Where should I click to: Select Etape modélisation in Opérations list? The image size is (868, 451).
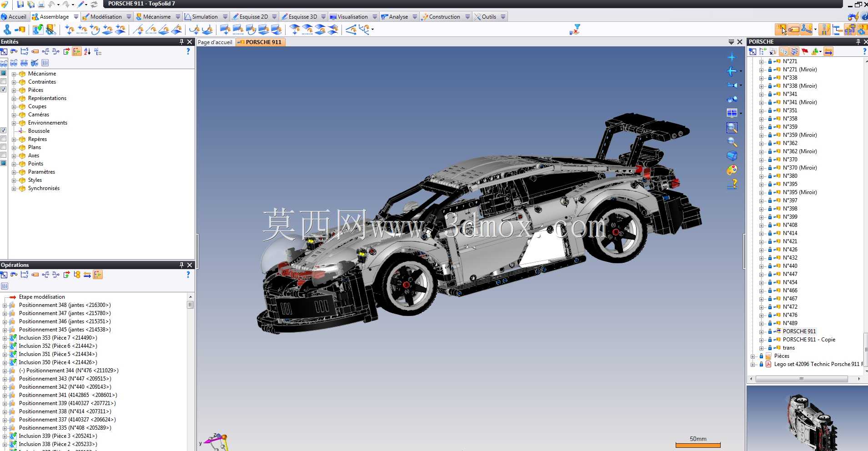[x=42, y=297]
